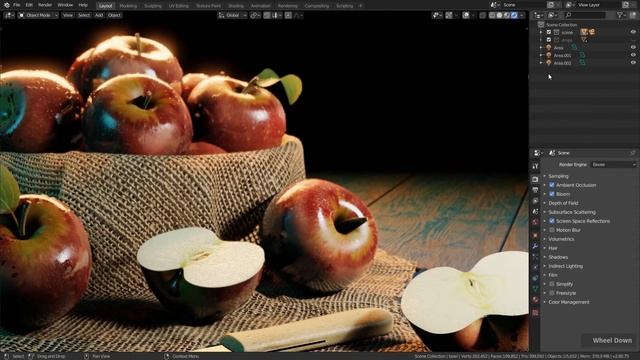This screenshot has width=640, height=360.
Task: Select rendered viewport shading mode
Action: (x=514, y=15)
